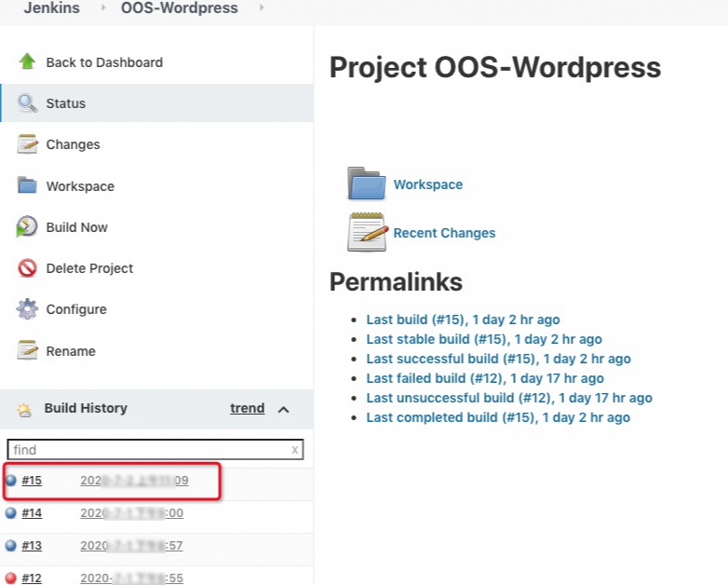Collapse the Build History panel chevron
The width and height of the screenshot is (728, 585).
[x=284, y=409]
